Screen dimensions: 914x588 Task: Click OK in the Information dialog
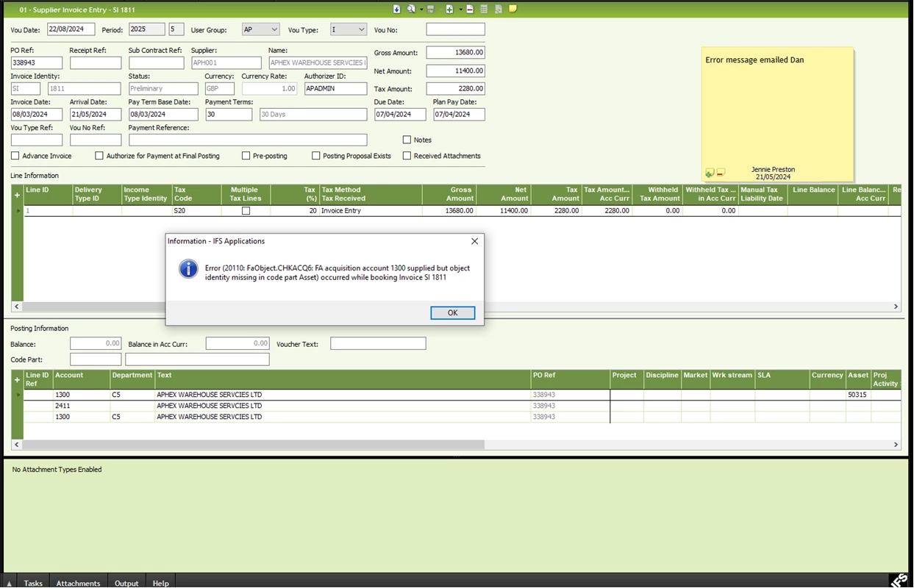[452, 312]
